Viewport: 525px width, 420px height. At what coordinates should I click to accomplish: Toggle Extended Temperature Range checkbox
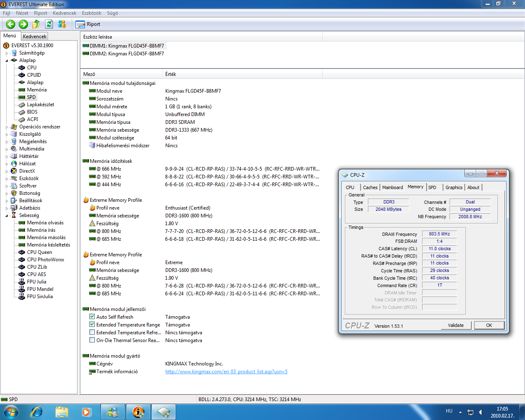[x=92, y=324]
